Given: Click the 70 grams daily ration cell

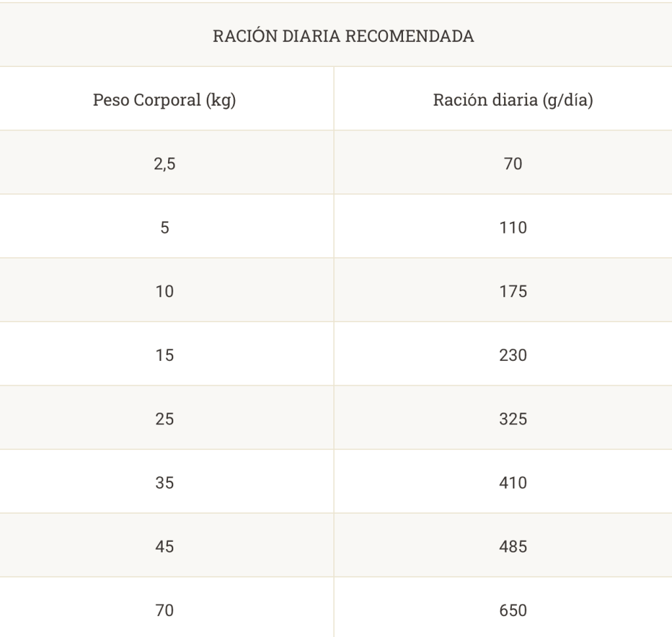Looking at the screenshot, I should (x=513, y=163).
